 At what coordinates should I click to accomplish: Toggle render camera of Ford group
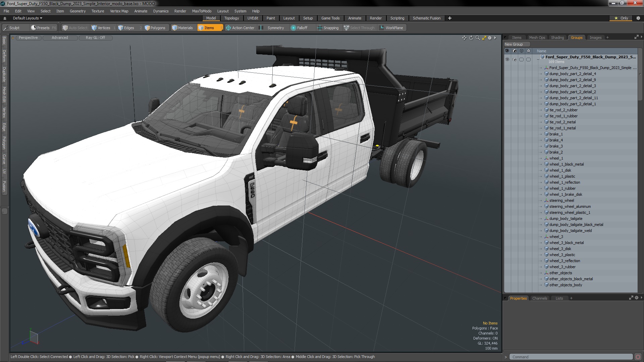(514, 59)
